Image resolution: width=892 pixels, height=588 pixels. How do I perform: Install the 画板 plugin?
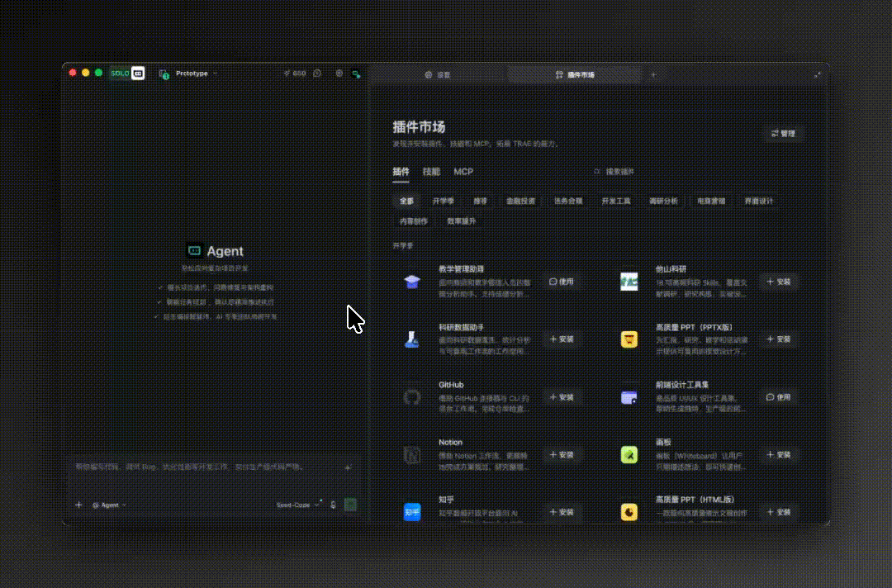[779, 455]
